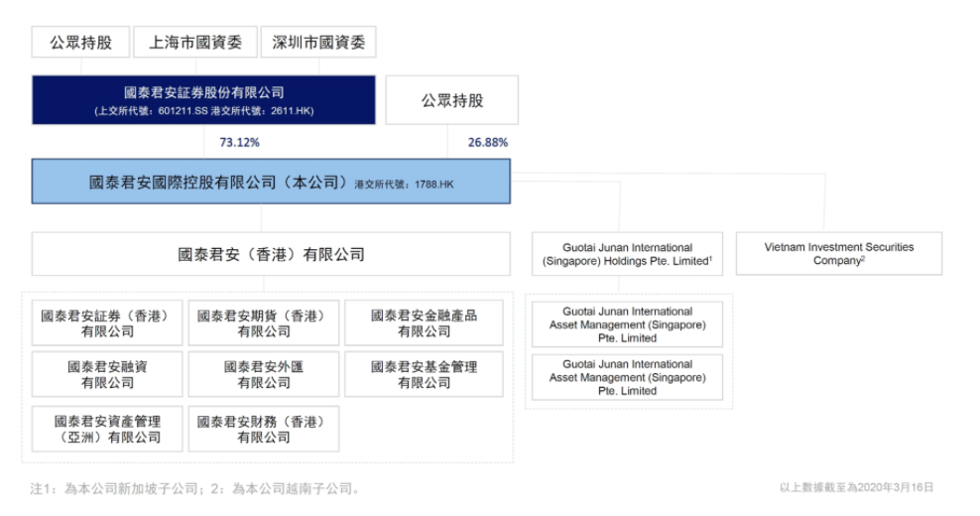This screenshot has width=980, height=516.
Task: Select the 上海市國資委 box
Action: pyautogui.click(x=195, y=42)
